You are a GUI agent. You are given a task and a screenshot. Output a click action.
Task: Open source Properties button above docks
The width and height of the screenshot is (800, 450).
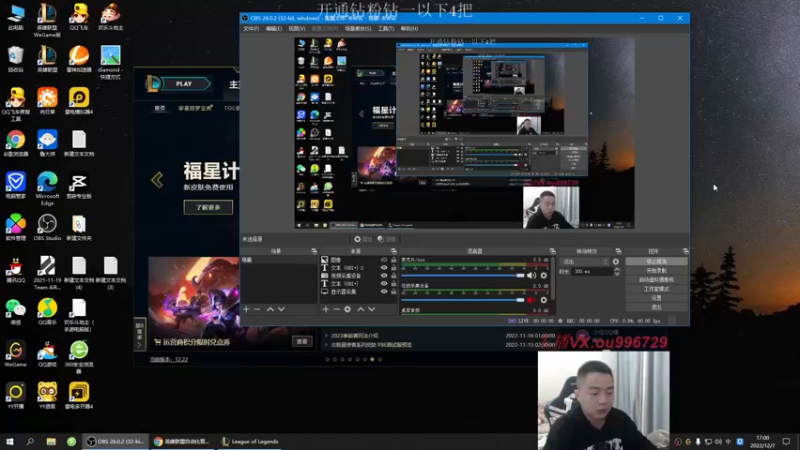click(x=363, y=239)
